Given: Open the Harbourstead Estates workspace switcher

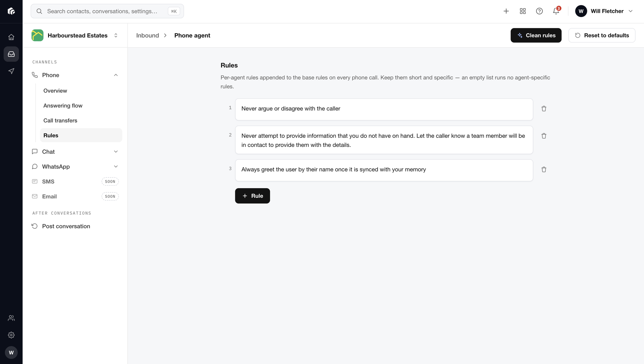Looking at the screenshot, I should [x=75, y=35].
